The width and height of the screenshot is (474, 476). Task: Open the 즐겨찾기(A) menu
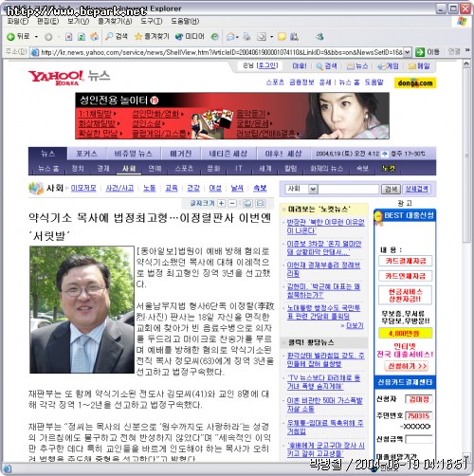tap(115, 22)
